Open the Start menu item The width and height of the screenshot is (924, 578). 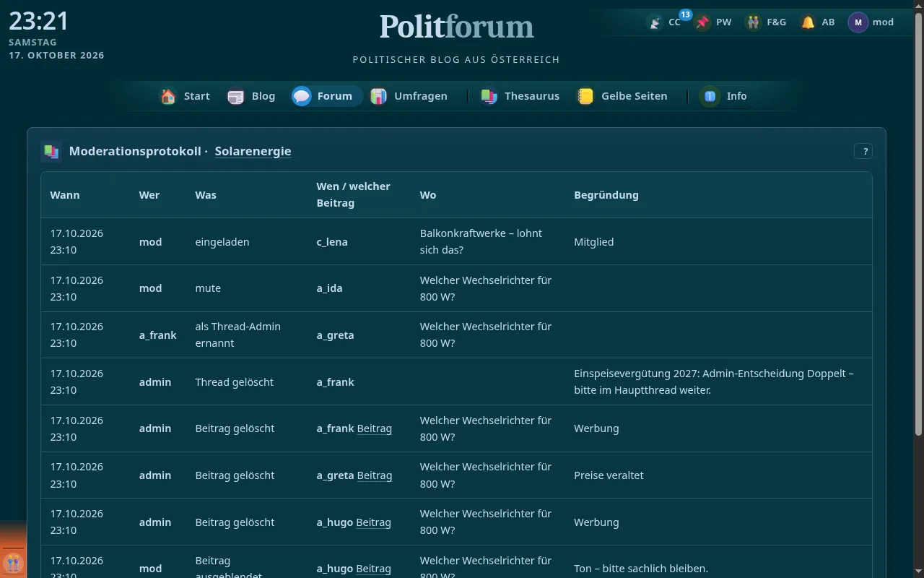click(186, 96)
